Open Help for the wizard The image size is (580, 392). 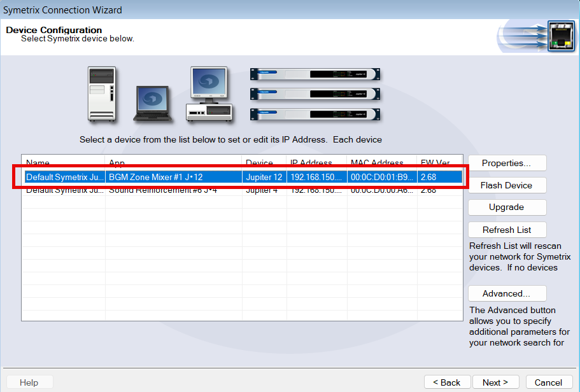point(29,382)
